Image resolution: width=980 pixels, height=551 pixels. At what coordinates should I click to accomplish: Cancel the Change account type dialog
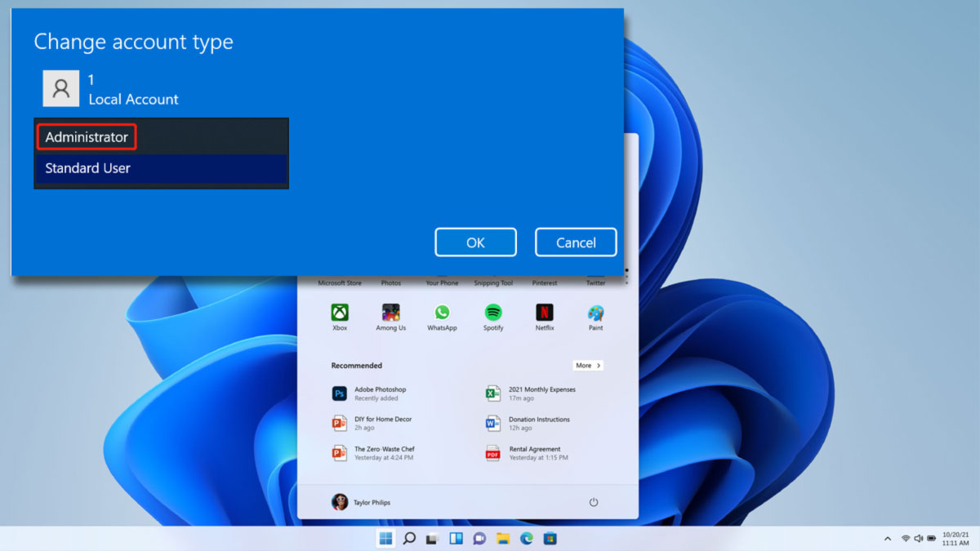(x=576, y=242)
